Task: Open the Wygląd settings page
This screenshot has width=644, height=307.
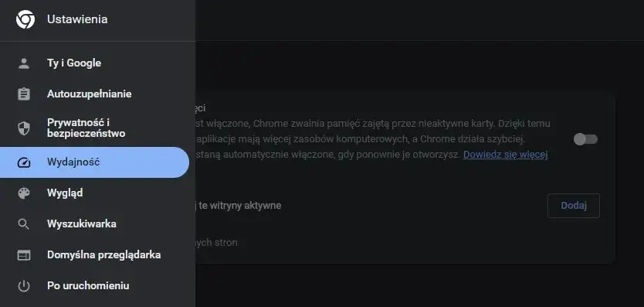Action: coord(94,193)
